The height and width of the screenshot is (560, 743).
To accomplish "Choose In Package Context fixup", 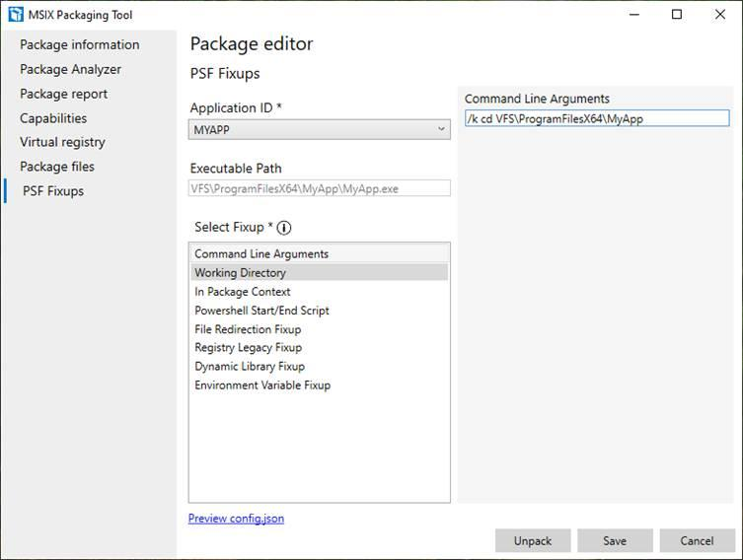I will coord(320,292).
